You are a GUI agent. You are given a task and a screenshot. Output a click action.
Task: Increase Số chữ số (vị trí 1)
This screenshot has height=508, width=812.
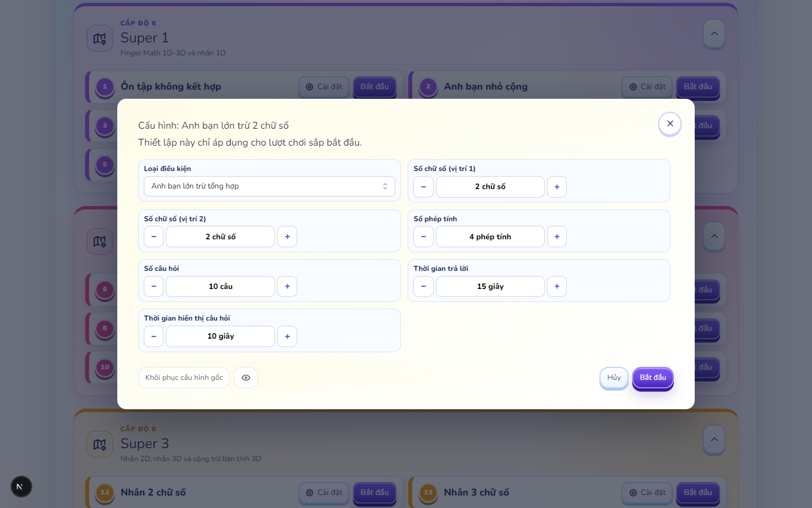click(x=557, y=187)
